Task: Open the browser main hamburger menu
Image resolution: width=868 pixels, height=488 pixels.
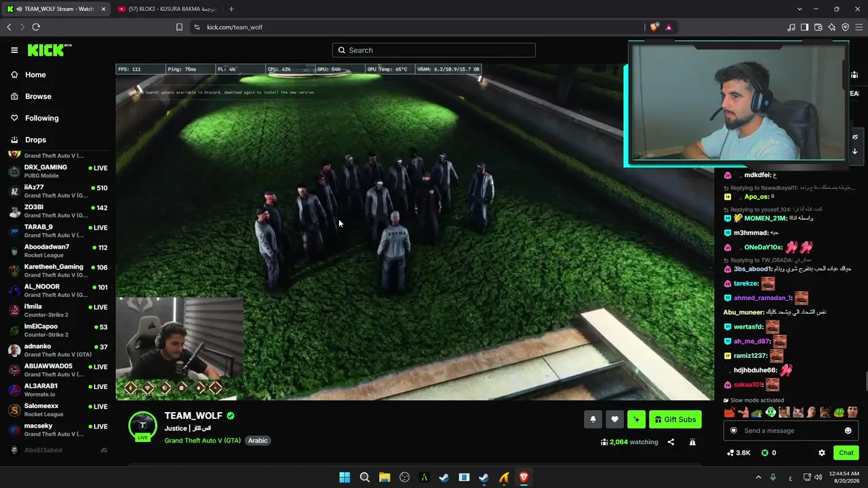Action: 859,27
